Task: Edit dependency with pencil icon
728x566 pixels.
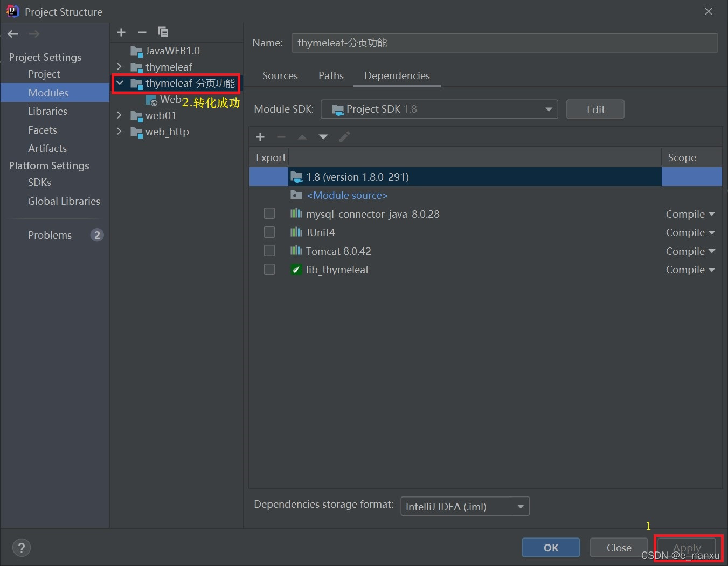Action: point(344,137)
